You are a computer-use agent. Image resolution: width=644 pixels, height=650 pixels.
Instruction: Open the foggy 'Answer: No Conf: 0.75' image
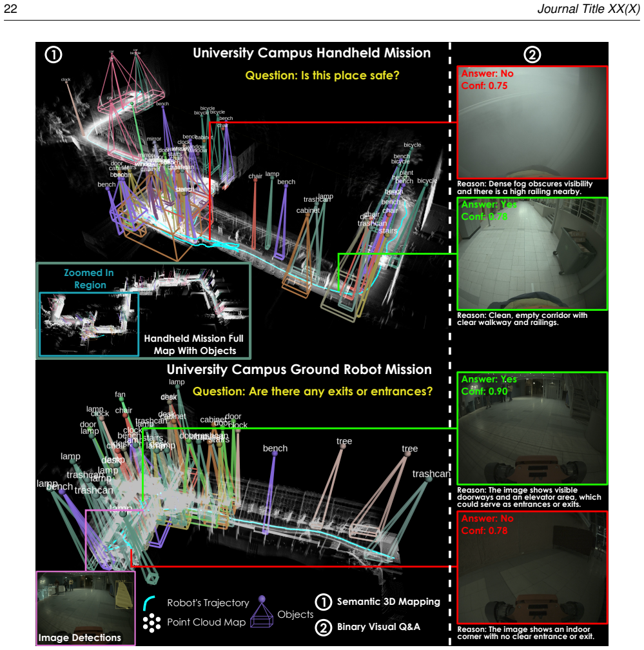tap(532, 123)
